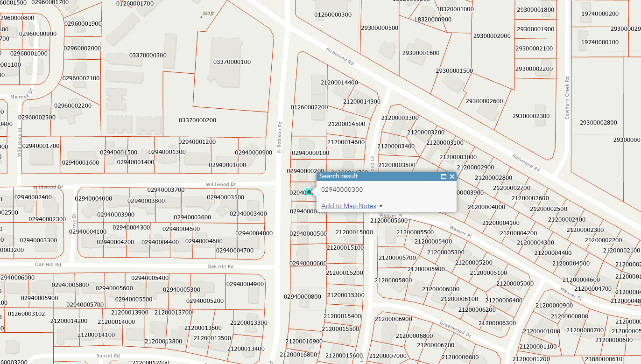Select parcel 29300002600
Viewport: 641px width, 364px height.
click(484, 101)
